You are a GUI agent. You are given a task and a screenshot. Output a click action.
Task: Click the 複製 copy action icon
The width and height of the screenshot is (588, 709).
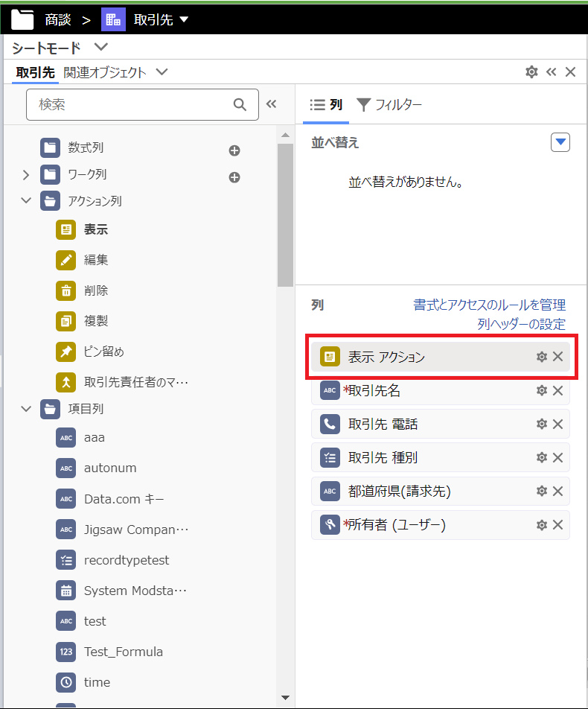[x=66, y=321]
